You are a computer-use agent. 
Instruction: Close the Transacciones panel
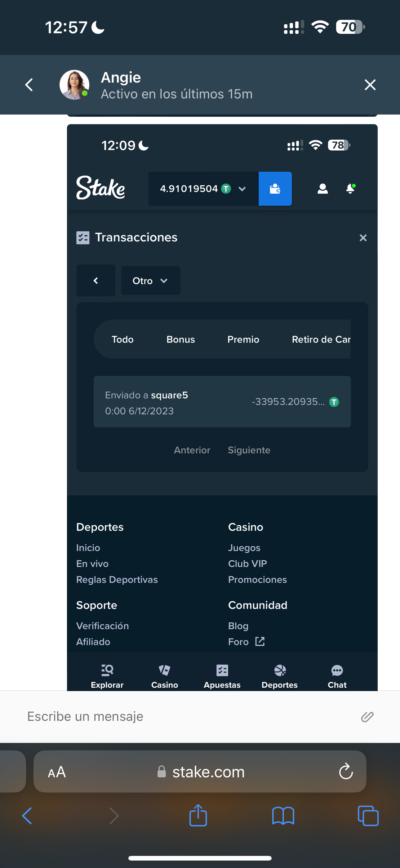point(363,238)
